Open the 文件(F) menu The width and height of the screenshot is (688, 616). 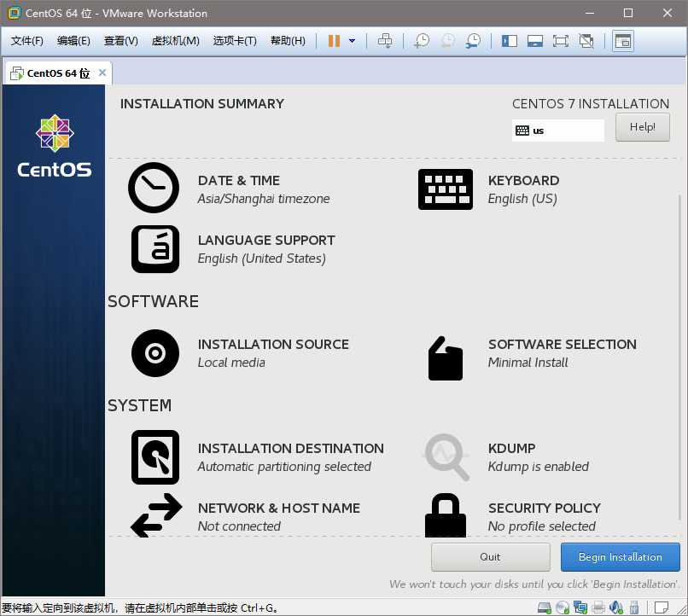tap(27, 41)
